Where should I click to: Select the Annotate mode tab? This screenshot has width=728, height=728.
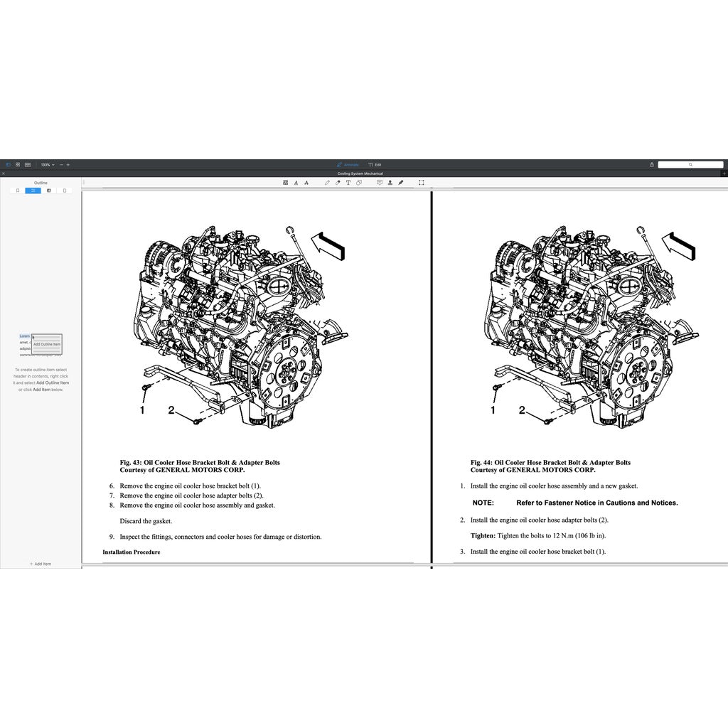click(348, 164)
